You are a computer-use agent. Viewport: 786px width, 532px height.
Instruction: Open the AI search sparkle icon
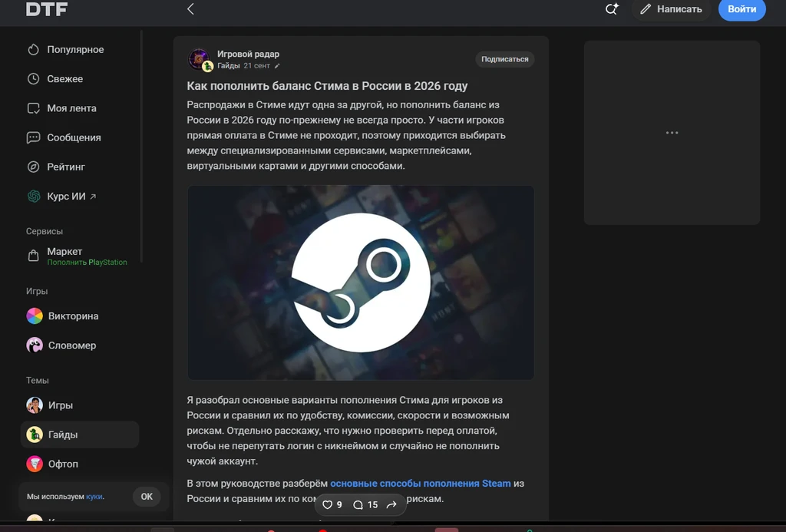[x=612, y=8]
